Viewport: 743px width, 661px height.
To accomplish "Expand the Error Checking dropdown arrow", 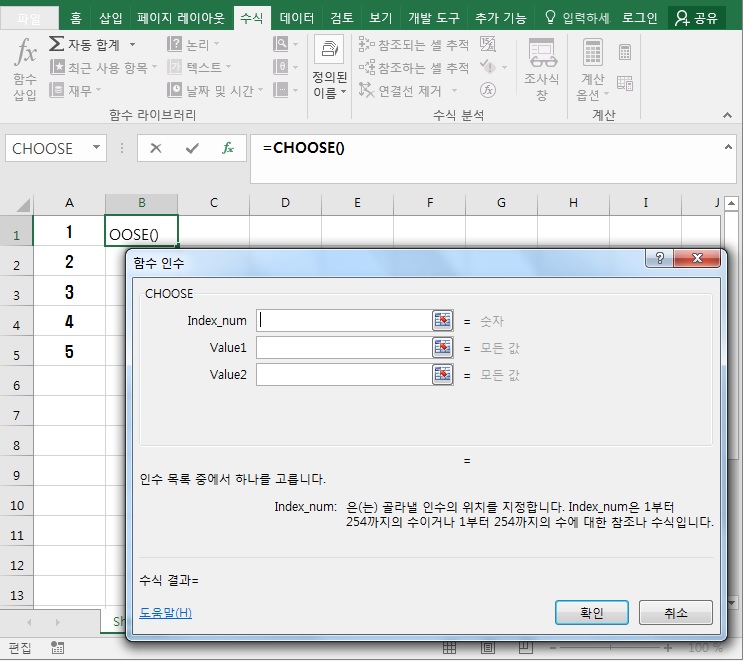I will 504,67.
